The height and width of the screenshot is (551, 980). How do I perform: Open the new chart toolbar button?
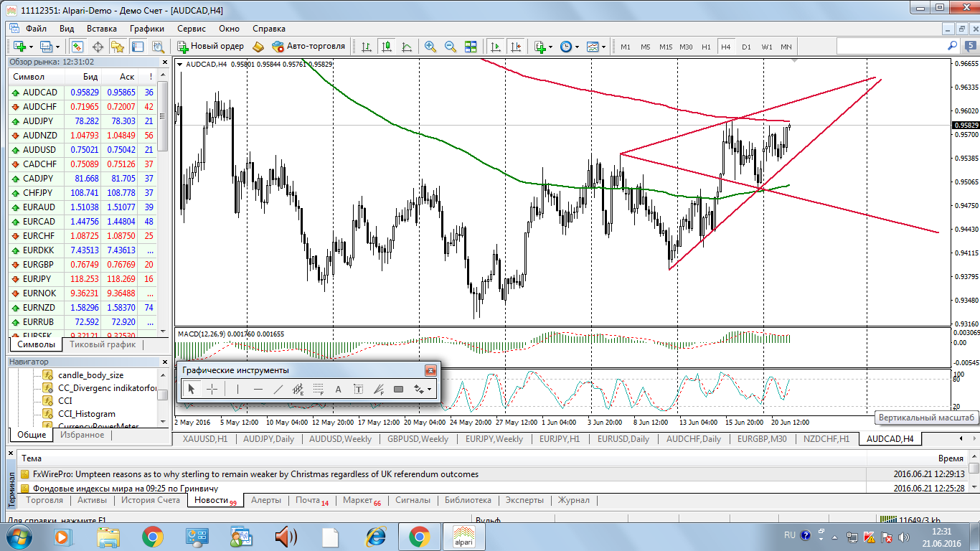coord(20,47)
